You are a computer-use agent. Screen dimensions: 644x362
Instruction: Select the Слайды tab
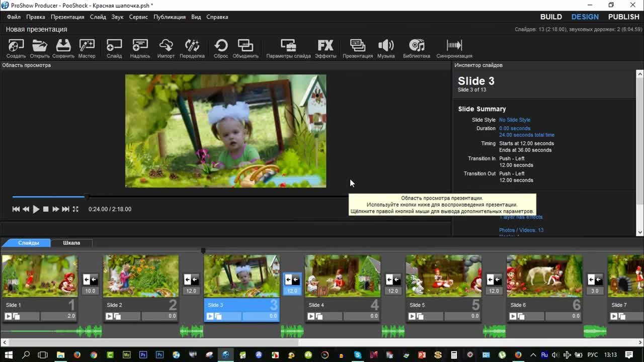pos(29,243)
